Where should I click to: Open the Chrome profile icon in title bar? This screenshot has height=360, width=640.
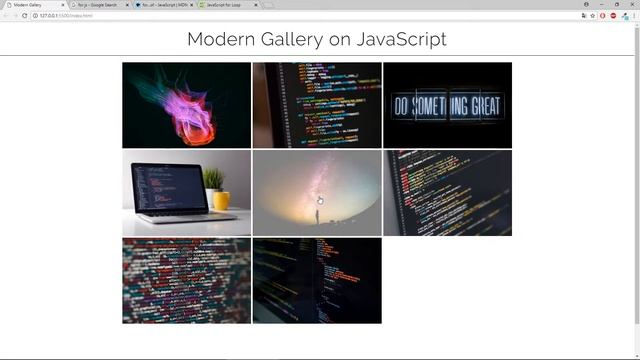(586, 4)
